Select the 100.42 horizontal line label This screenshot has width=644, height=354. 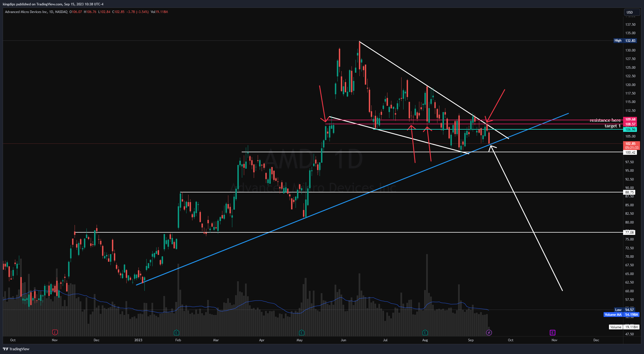point(630,153)
